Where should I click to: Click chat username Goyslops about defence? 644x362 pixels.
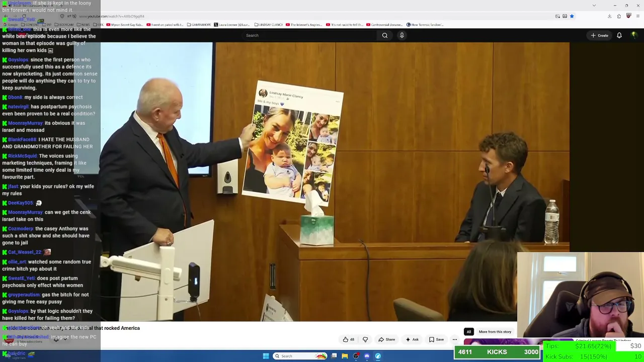point(18,60)
